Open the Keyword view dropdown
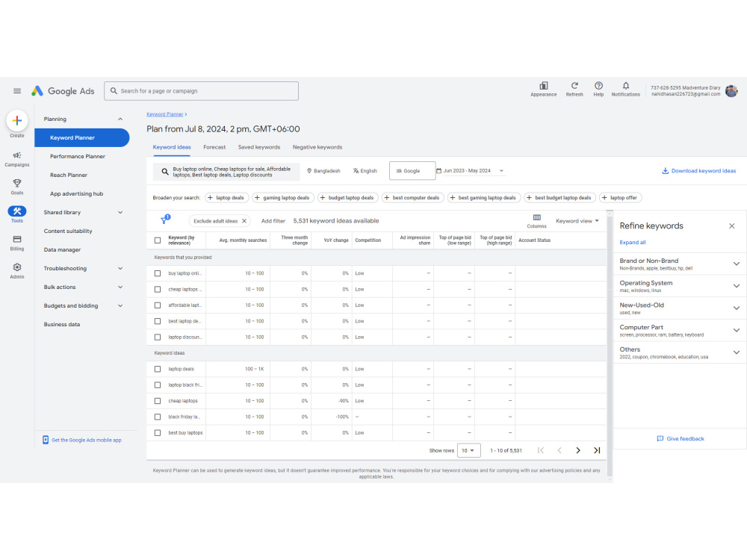Image resolution: width=747 pixels, height=560 pixels. click(577, 221)
